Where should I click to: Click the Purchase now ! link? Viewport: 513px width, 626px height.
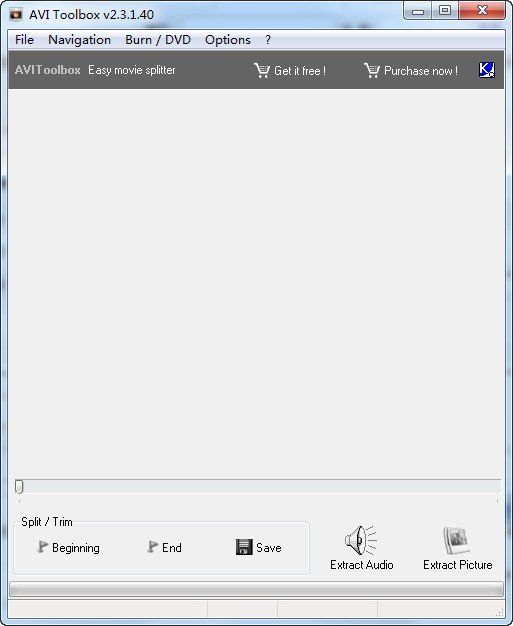pyautogui.click(x=421, y=71)
